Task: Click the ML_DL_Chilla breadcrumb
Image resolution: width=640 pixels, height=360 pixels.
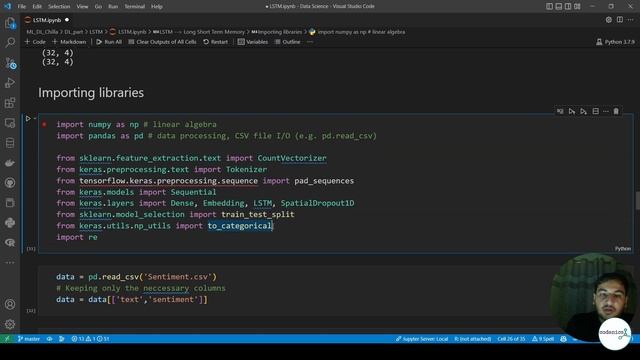Action: point(42,32)
